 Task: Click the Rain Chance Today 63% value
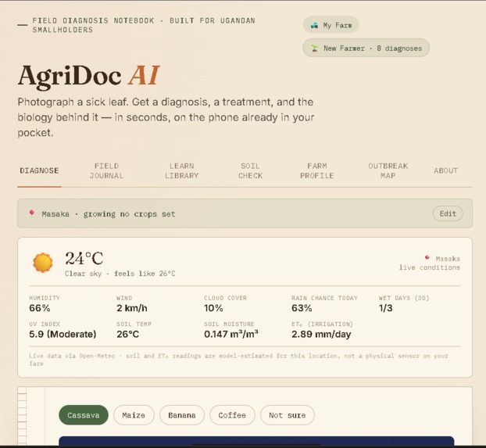[302, 308]
